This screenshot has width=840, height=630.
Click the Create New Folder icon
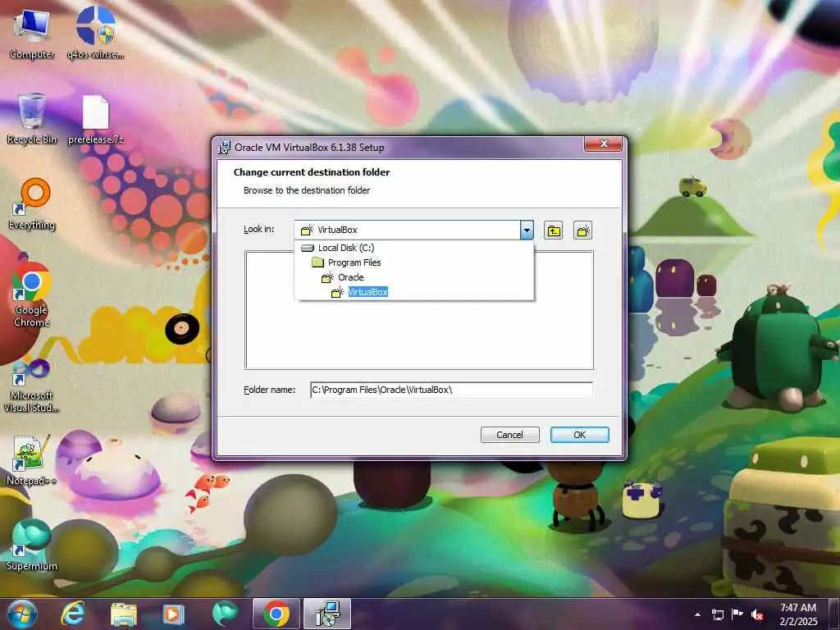pos(583,231)
